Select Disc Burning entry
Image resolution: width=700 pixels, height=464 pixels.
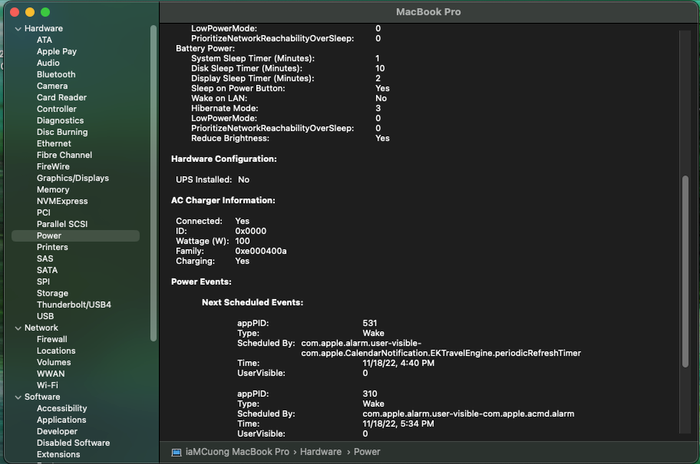tap(62, 132)
